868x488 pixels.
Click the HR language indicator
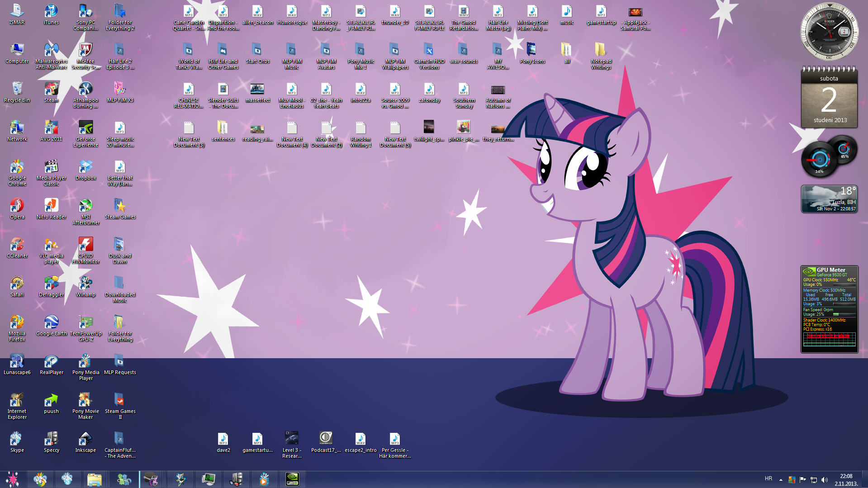click(x=768, y=479)
